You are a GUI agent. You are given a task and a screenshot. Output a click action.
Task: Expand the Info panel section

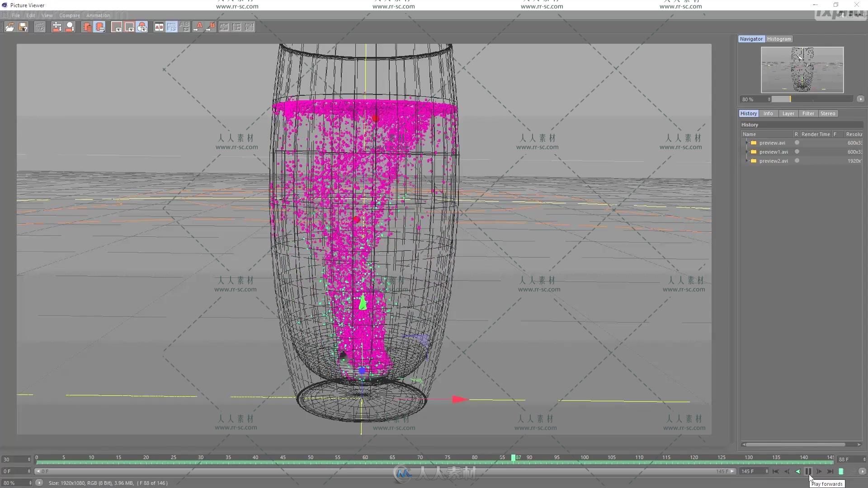769,113
